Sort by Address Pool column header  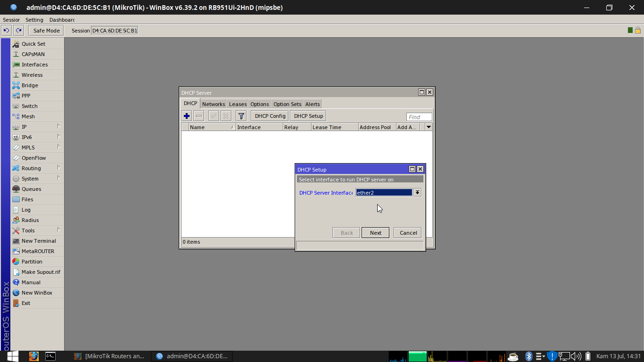pos(377,127)
